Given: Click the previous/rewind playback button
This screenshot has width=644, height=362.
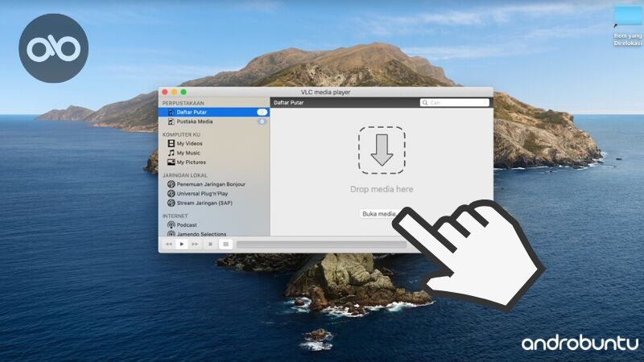Looking at the screenshot, I should point(168,245).
